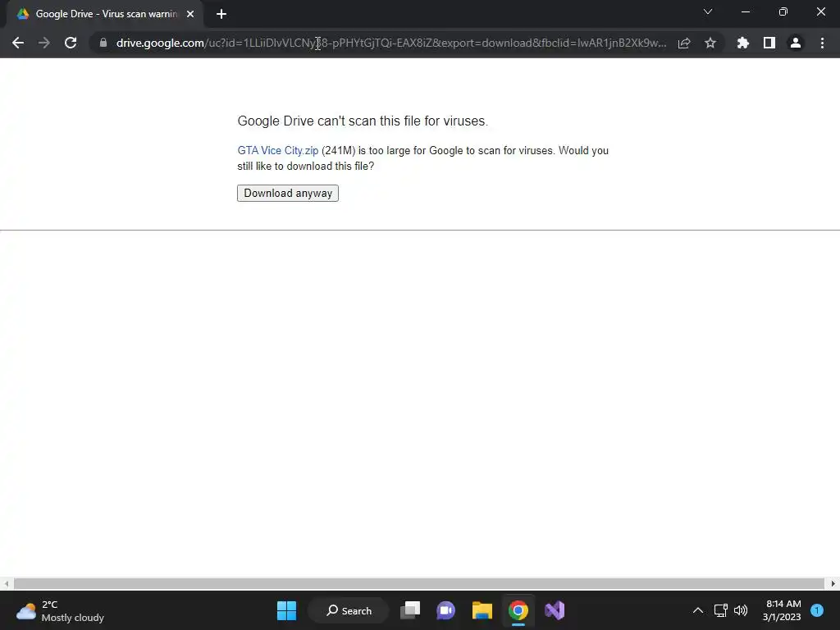
Task: Open the tab search dropdown
Action: [x=708, y=11]
